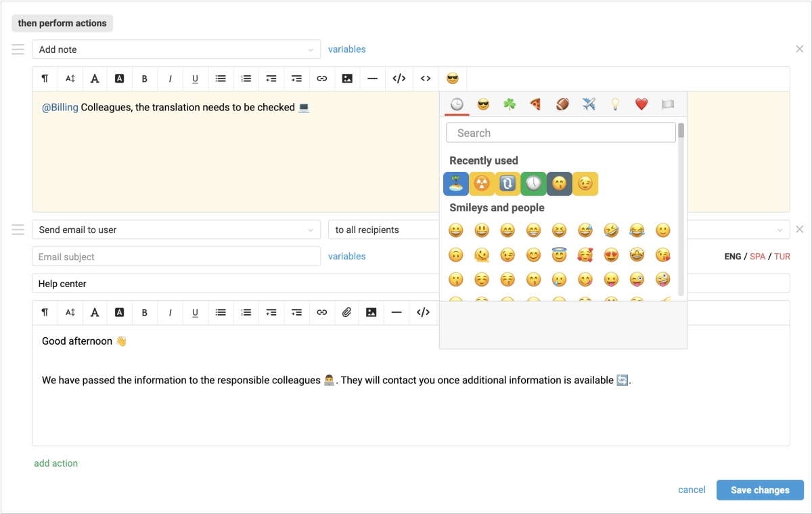The image size is (812, 514).
Task: Open the Add note action dropdown
Action: (x=176, y=49)
